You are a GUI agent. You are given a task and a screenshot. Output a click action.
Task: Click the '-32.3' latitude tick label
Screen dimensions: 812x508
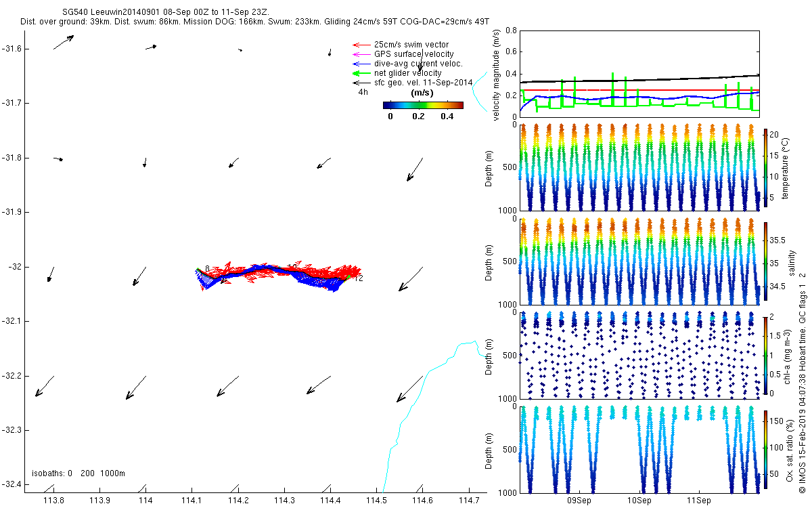pos(14,430)
